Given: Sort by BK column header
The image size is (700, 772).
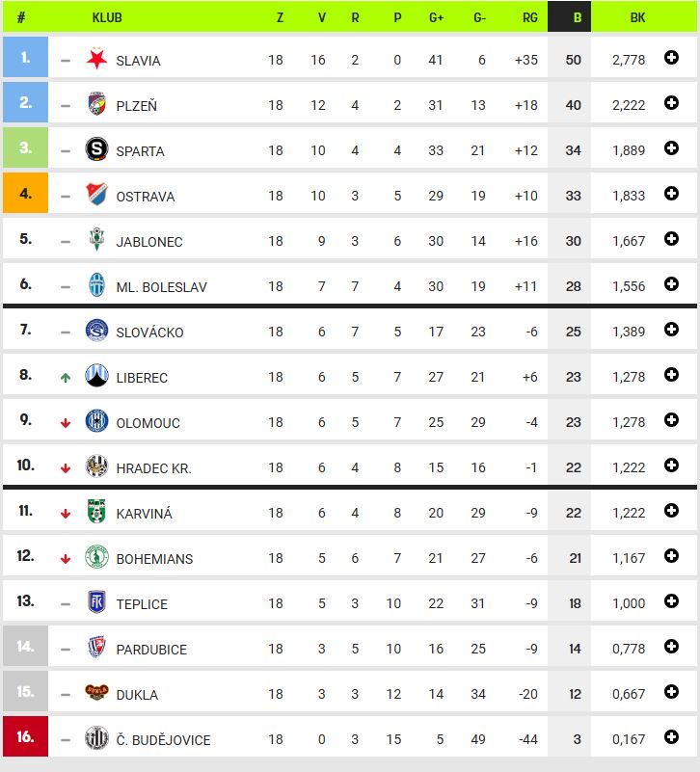Looking at the screenshot, I should pyautogui.click(x=637, y=17).
